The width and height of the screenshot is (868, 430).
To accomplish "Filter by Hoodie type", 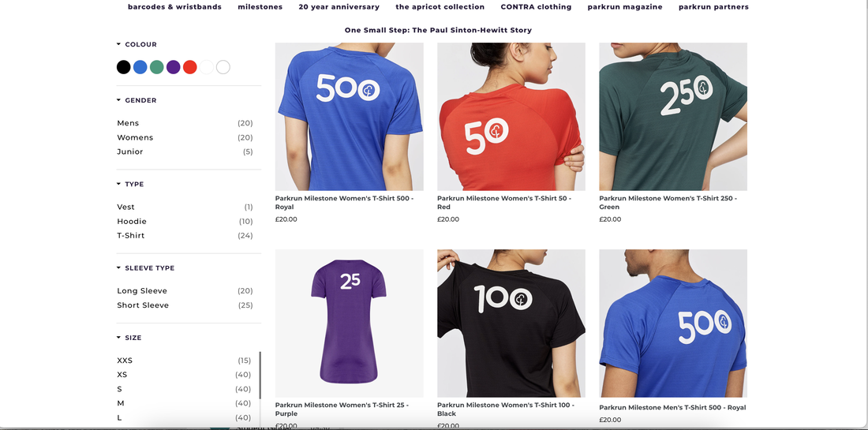I will point(185,222).
